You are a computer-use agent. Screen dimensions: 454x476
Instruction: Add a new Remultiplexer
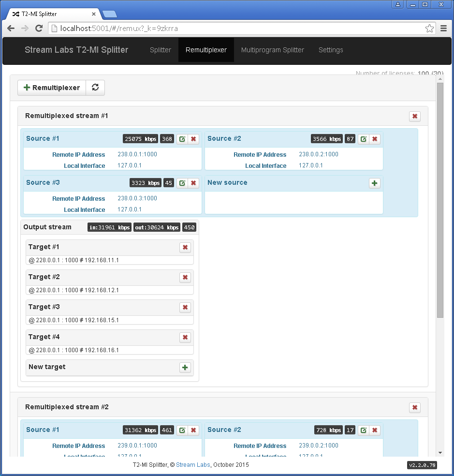point(52,88)
